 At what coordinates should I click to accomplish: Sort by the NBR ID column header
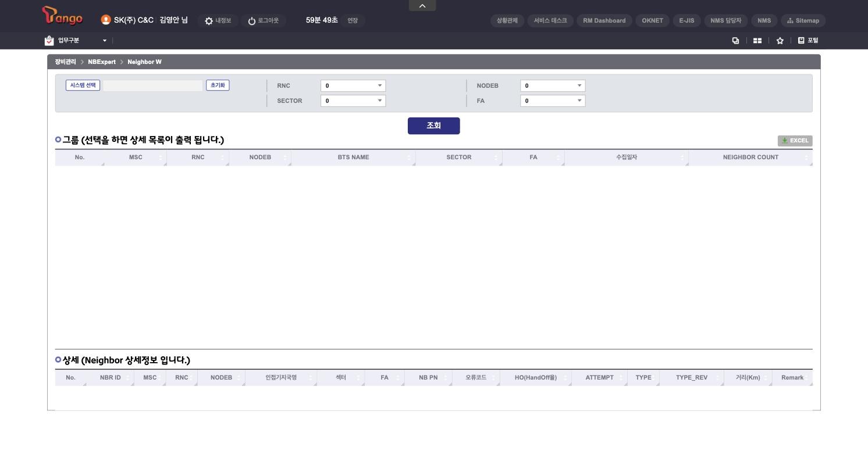pos(111,378)
